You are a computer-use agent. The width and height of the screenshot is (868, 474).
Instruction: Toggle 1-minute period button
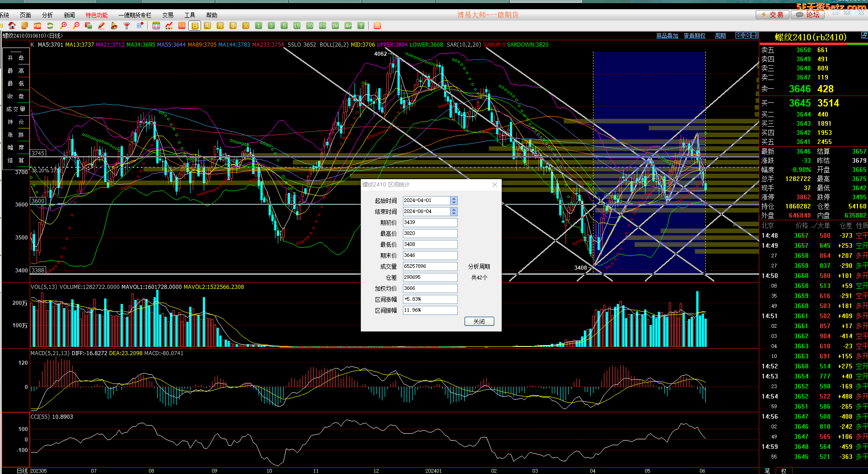(x=259, y=26)
